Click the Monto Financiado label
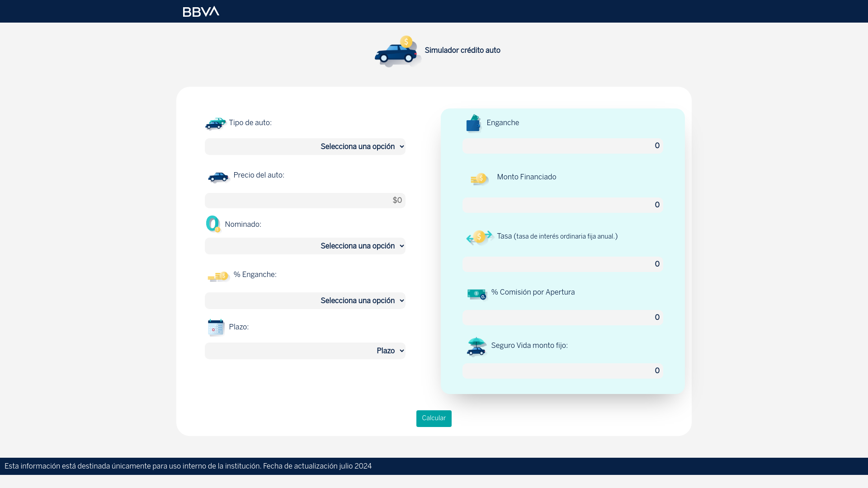868x488 pixels. tap(527, 177)
